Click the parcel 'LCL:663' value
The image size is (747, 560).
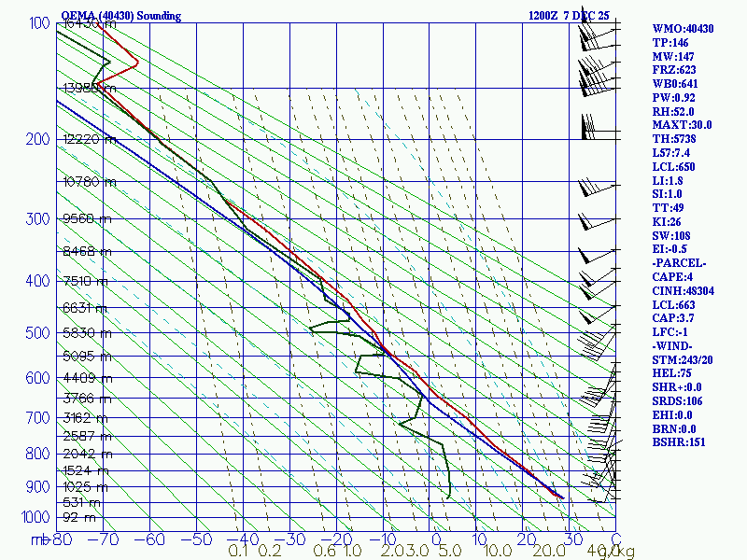coord(673,305)
